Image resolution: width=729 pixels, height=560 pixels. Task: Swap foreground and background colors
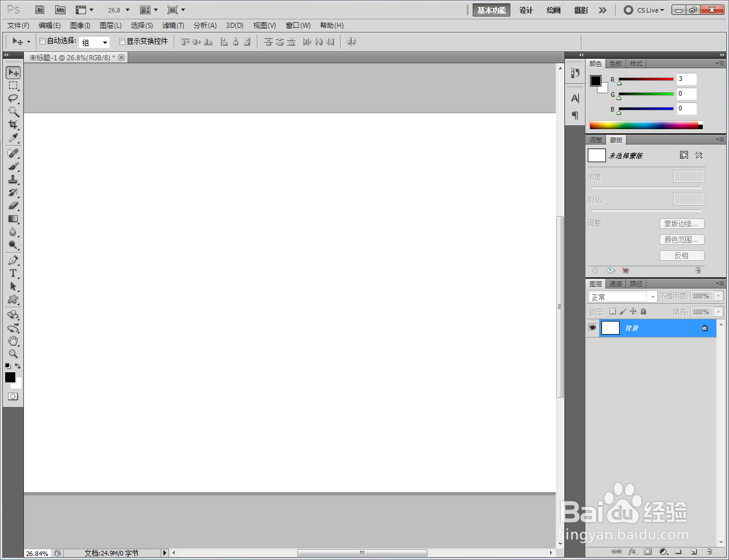click(18, 366)
